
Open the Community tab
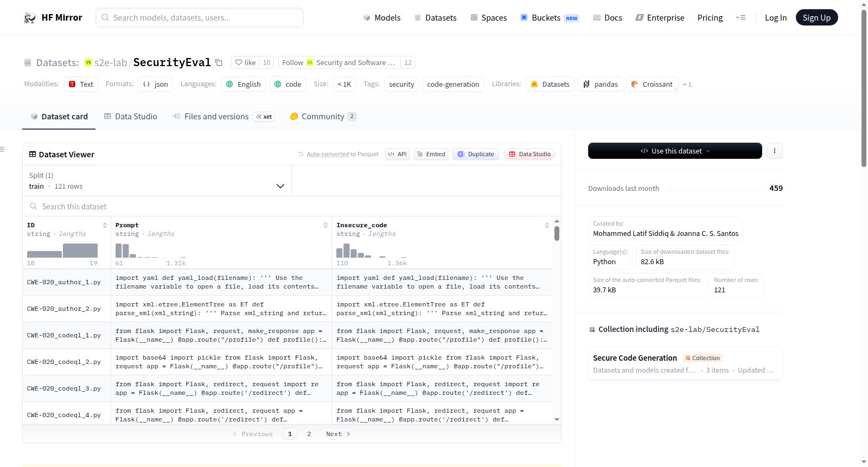point(323,117)
